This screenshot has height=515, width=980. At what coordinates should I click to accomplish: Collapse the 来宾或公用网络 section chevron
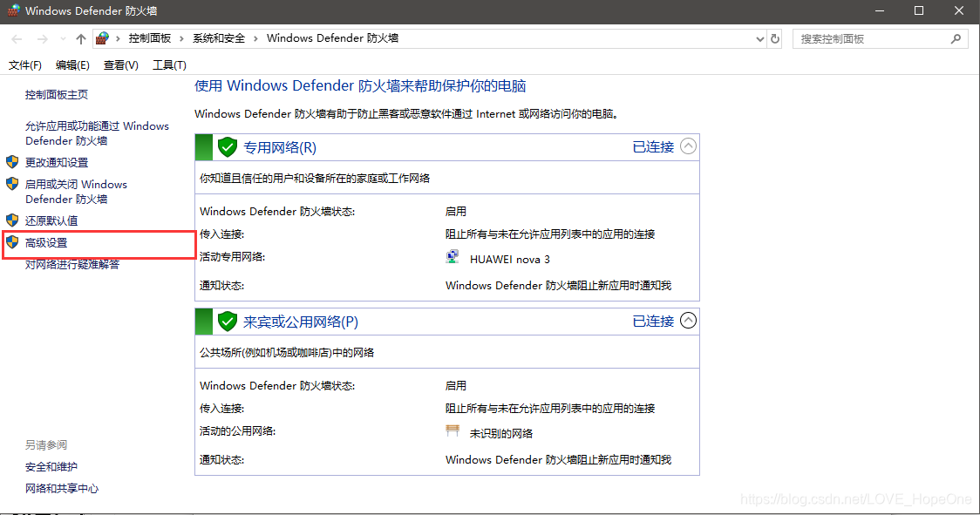coord(688,321)
